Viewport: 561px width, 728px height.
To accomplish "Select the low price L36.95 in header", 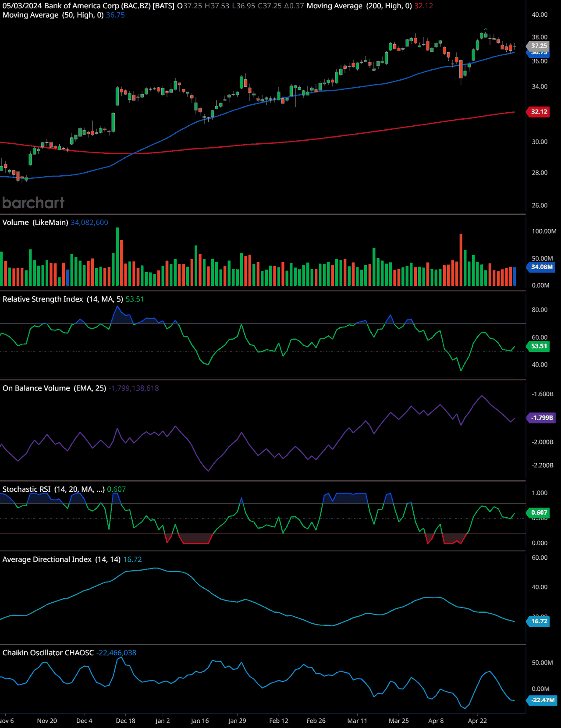I will 244,6.
